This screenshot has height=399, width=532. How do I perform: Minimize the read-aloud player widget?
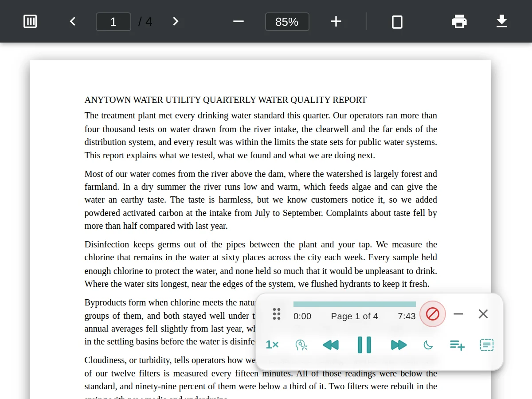coord(458,314)
